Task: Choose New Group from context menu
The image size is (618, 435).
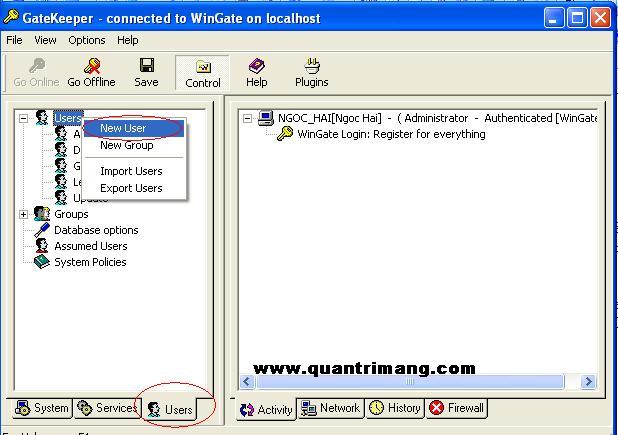Action: click(134, 145)
